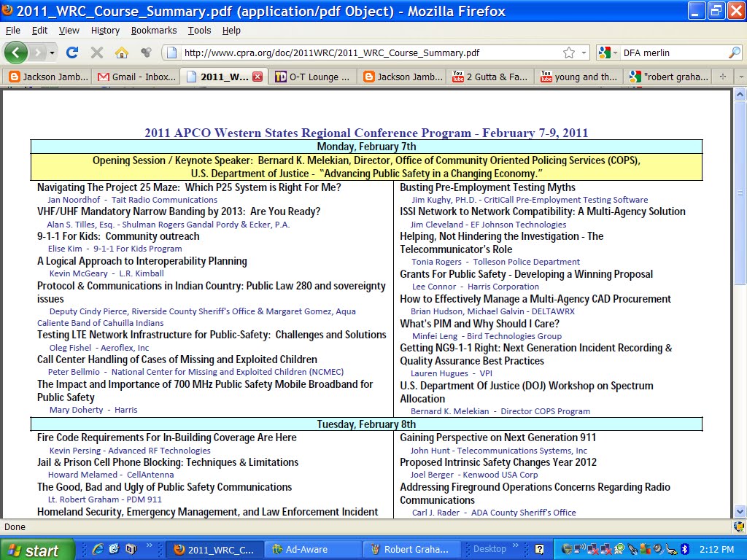Click the green Back navigation button
The height and width of the screenshot is (560, 747).
click(x=16, y=52)
